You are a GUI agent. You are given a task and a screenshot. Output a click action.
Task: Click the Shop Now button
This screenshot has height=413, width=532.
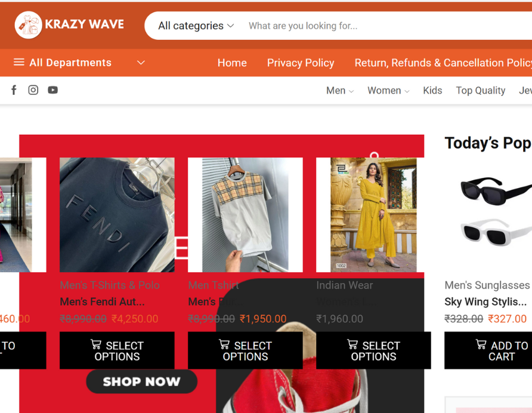pos(141,381)
